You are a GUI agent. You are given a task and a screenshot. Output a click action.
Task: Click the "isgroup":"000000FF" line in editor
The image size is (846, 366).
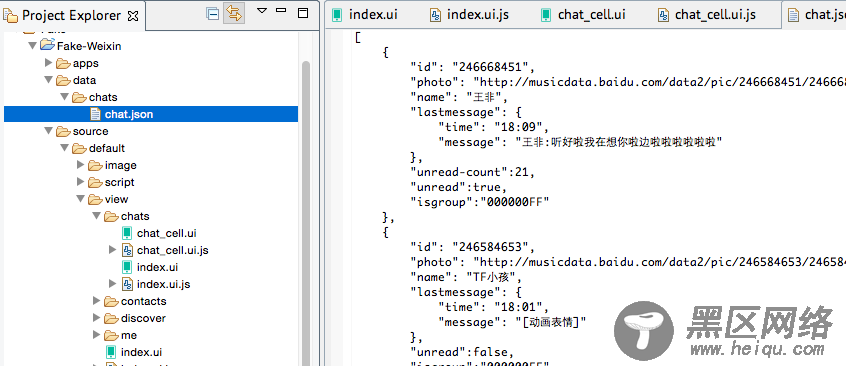tap(480, 202)
